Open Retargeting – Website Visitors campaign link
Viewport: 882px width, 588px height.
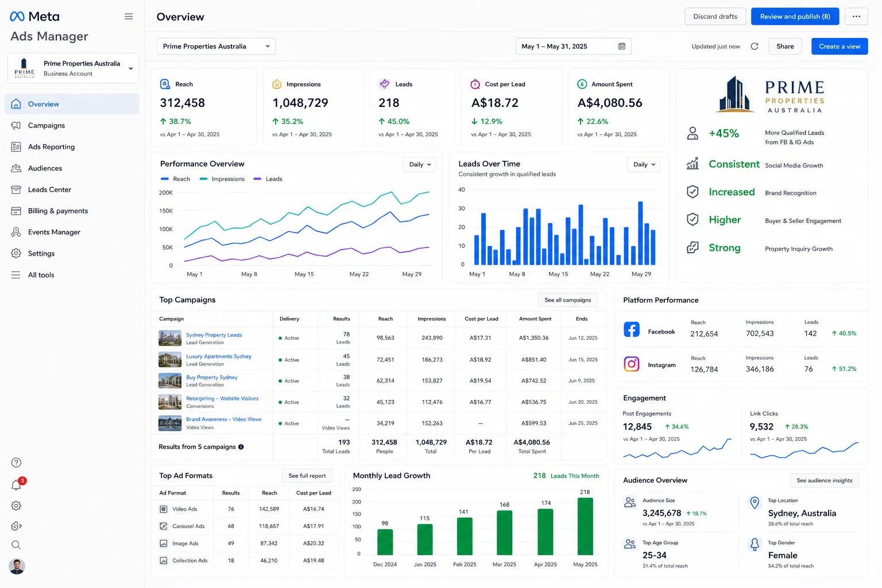click(x=222, y=399)
